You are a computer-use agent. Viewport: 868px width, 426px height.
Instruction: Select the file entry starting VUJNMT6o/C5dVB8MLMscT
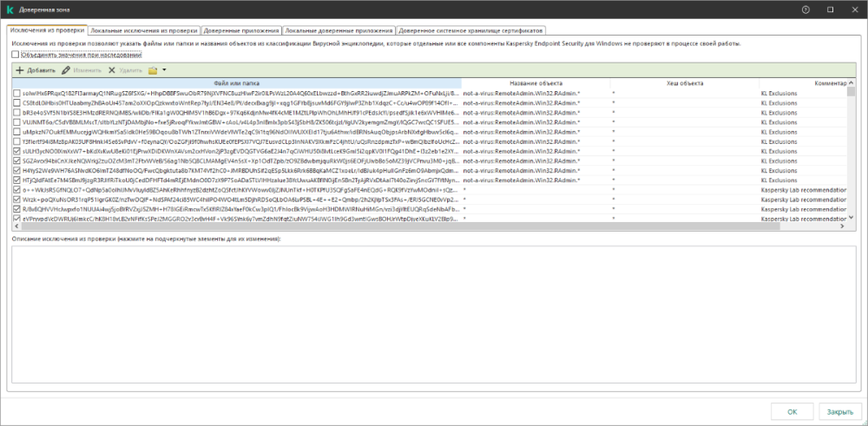[240, 122]
